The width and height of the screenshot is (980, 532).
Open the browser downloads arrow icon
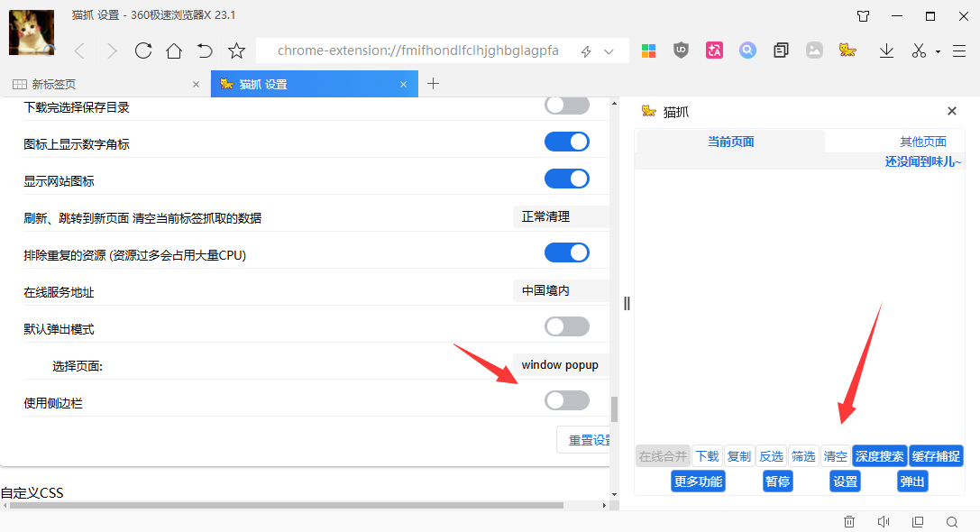point(886,50)
